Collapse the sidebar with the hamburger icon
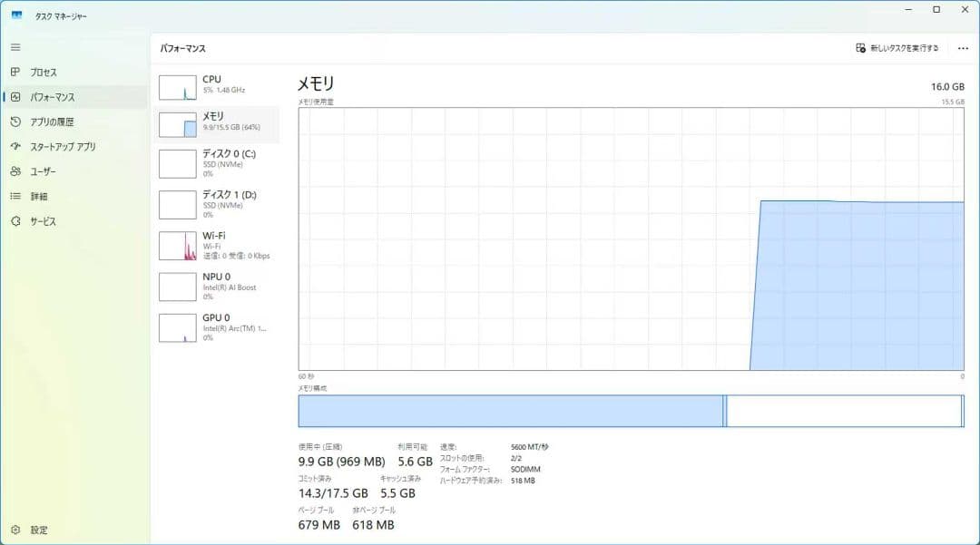 pyautogui.click(x=15, y=47)
